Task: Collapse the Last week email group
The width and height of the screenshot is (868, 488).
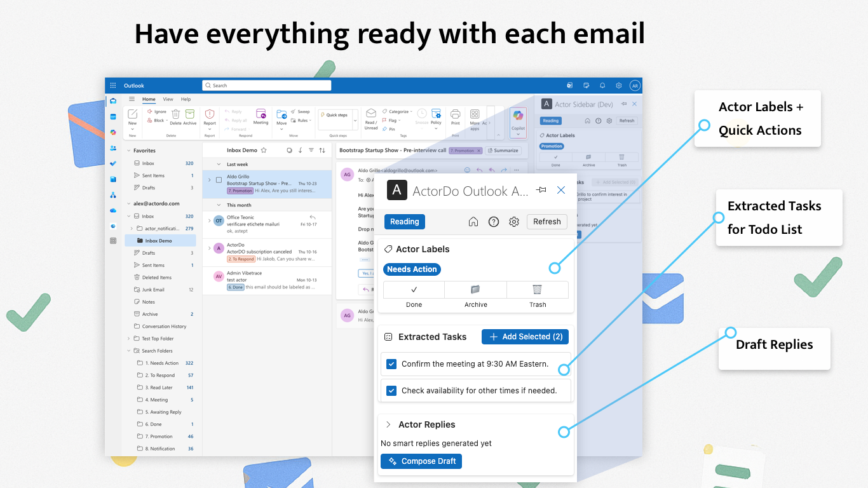Action: tap(219, 163)
